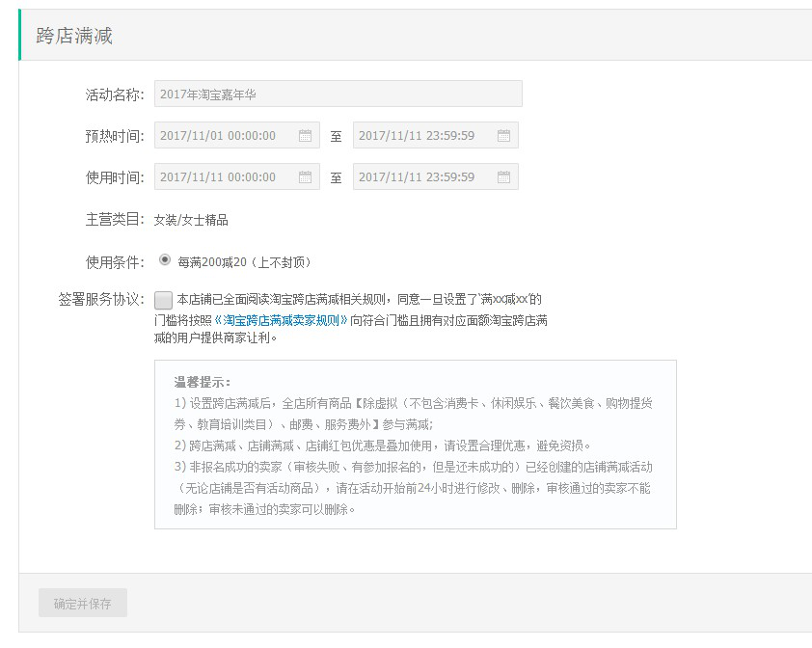Click the 温馨提示 heading
Image resolution: width=812 pixels, height=648 pixels.
pos(202,382)
